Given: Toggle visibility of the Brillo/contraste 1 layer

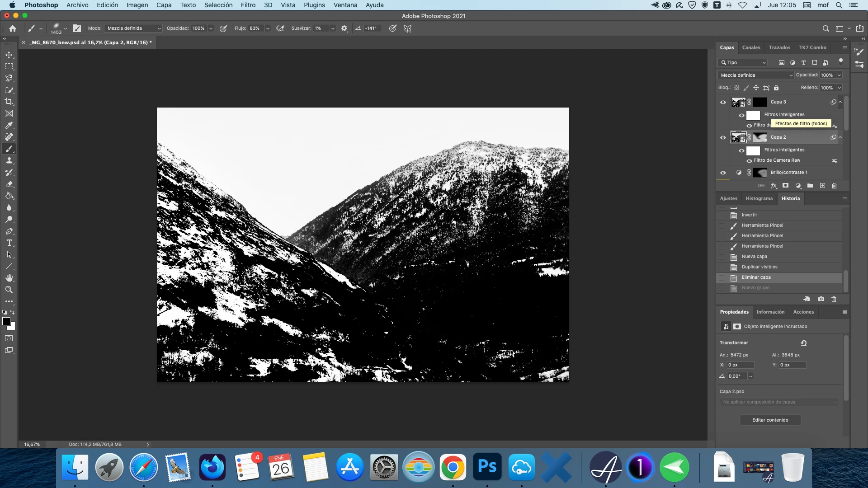Looking at the screenshot, I should click(x=723, y=173).
